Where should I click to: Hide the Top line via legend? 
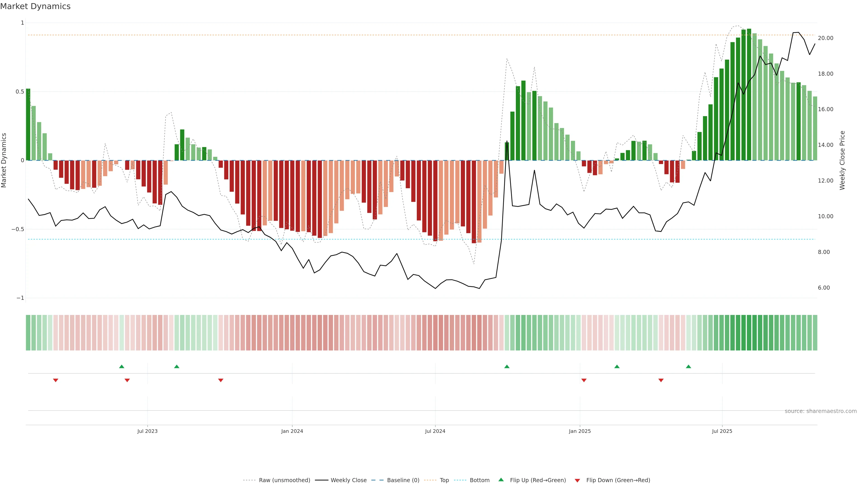pos(444,480)
